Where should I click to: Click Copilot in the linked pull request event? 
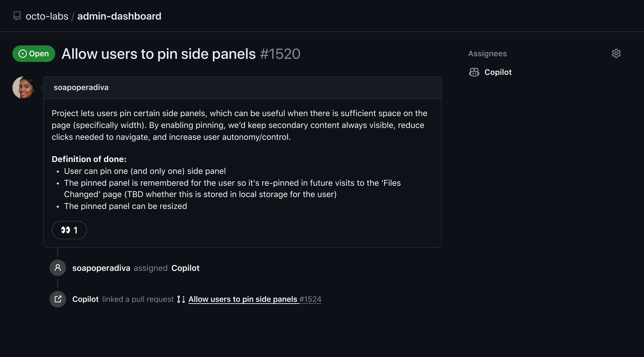pos(85,299)
